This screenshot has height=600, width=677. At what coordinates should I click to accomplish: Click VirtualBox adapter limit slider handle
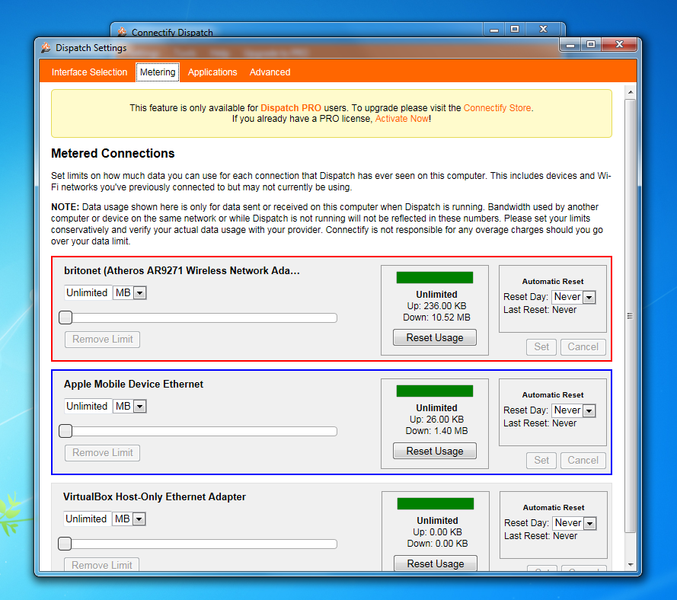coord(65,543)
